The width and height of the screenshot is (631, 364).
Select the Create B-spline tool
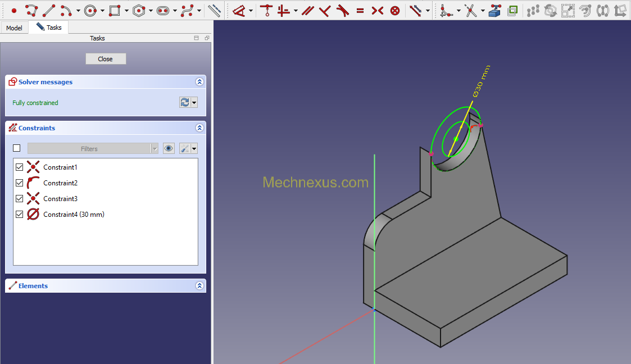(x=187, y=11)
